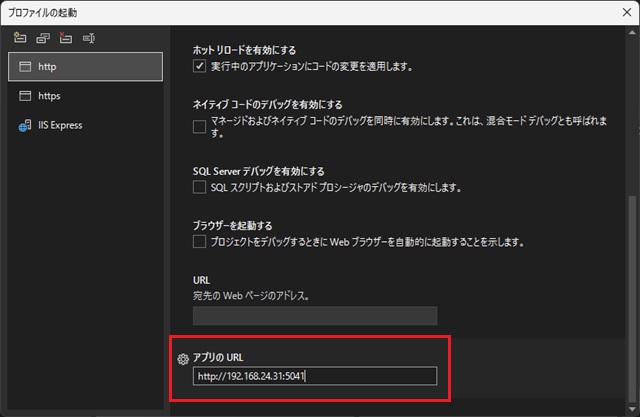The height and width of the screenshot is (417, 640).
Task: Select the IIS Express launch profile
Action: tap(85, 125)
